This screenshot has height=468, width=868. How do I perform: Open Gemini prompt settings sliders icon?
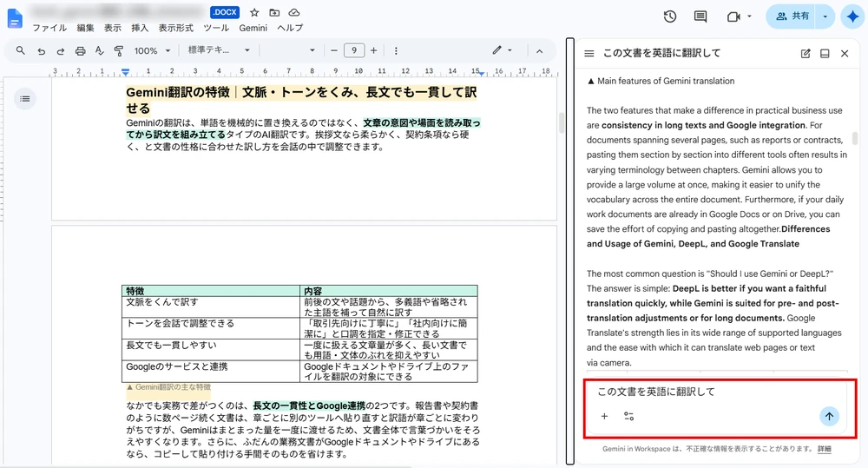tap(628, 416)
